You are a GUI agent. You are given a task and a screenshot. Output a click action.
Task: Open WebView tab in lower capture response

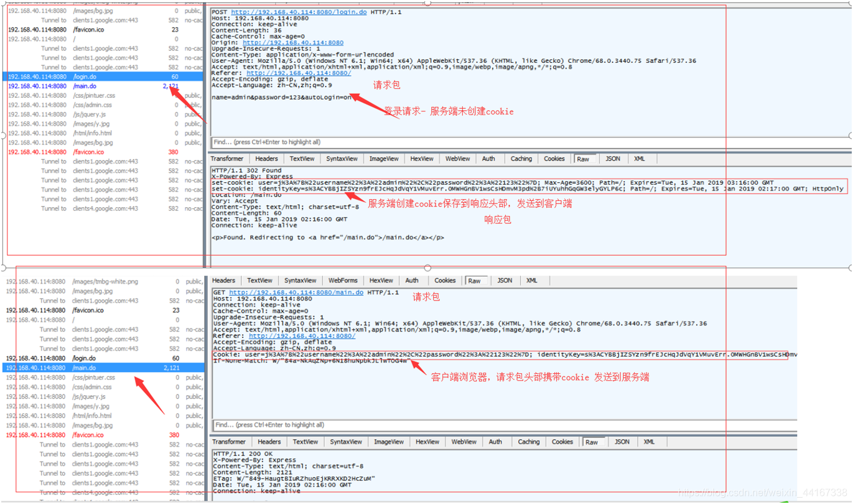(464, 442)
